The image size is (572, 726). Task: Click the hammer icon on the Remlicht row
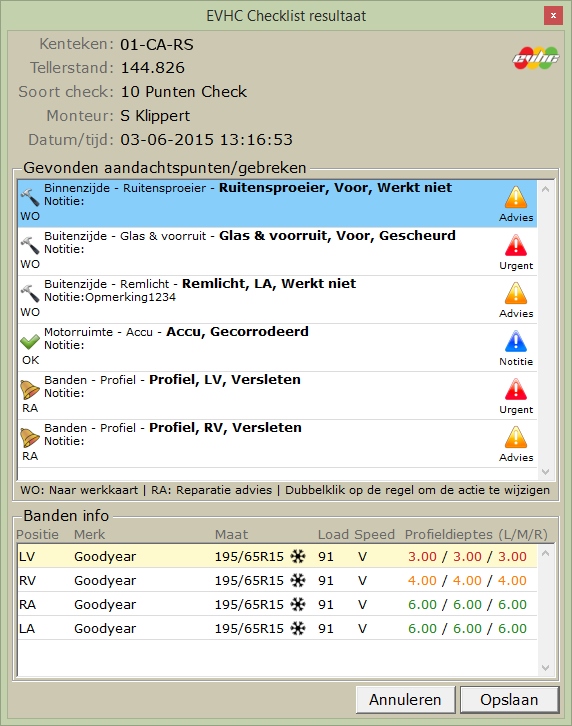[x=30, y=294]
